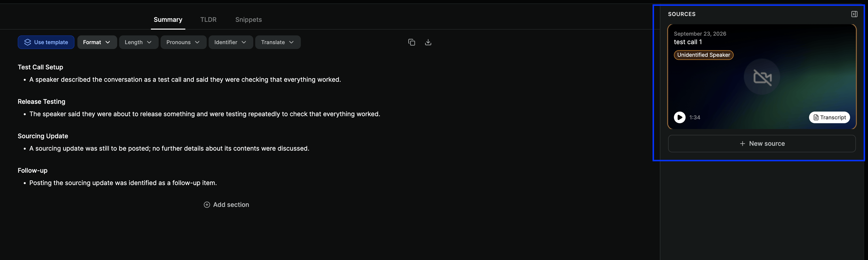Select the Unidentified Speaker tag
Viewport: 868px width, 260px height.
click(x=704, y=55)
